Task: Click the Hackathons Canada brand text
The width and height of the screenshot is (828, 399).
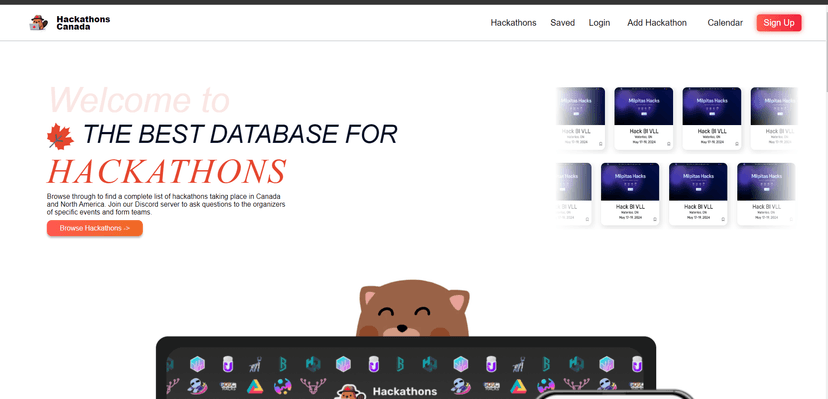Action: tap(83, 23)
